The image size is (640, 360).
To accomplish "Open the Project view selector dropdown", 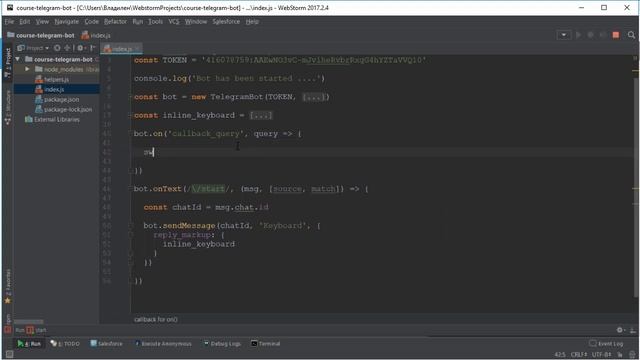I will (33, 48).
